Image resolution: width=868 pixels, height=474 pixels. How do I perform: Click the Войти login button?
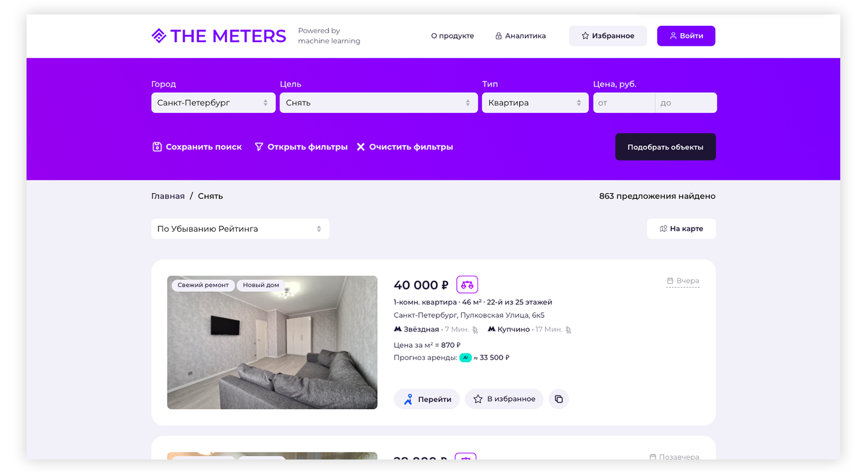(685, 36)
